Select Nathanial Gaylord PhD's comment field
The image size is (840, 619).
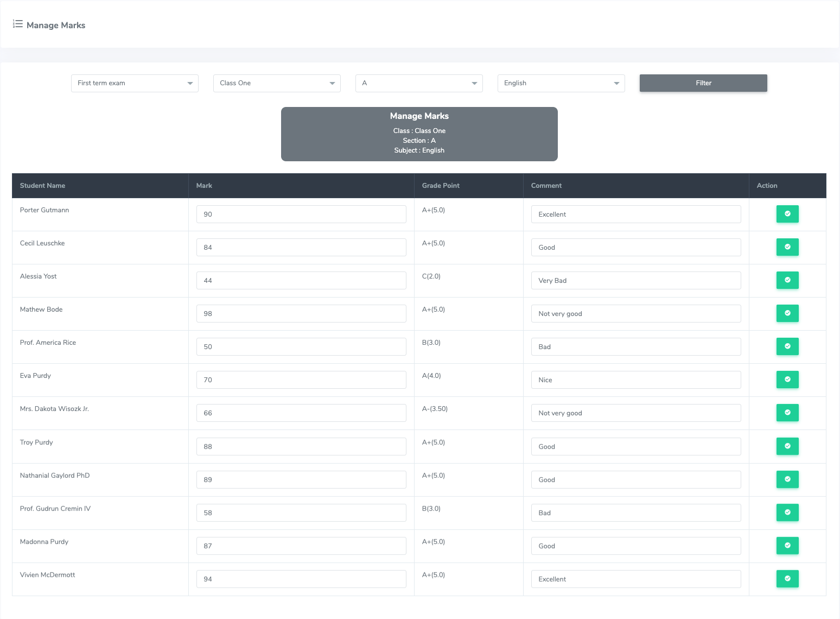click(x=636, y=480)
